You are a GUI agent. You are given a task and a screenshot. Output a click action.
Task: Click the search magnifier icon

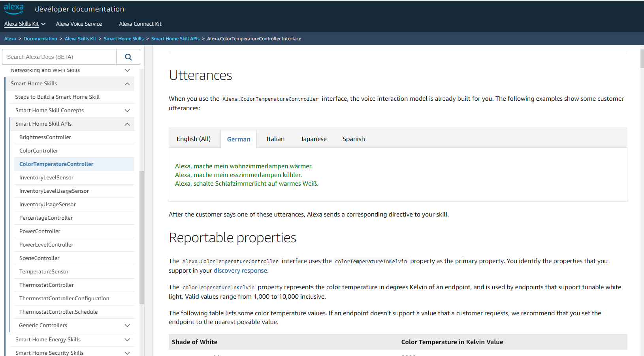click(128, 57)
